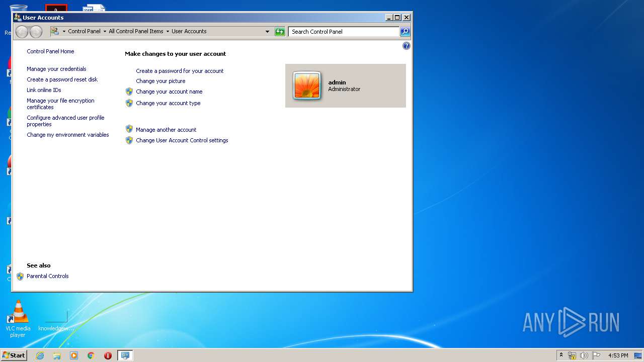Click the Parental Controls shield icon
The image size is (644, 362).
(20, 276)
